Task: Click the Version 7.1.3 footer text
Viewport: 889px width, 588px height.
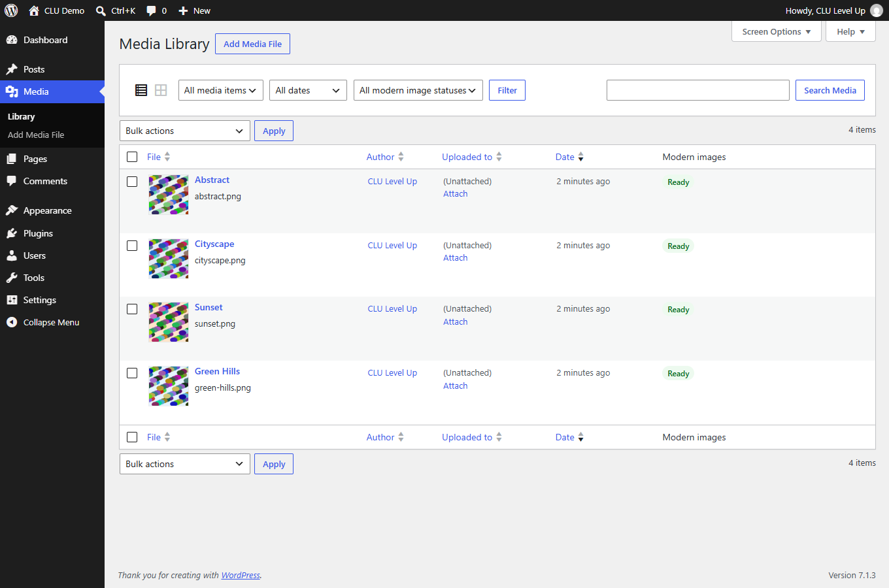Action: click(852, 575)
